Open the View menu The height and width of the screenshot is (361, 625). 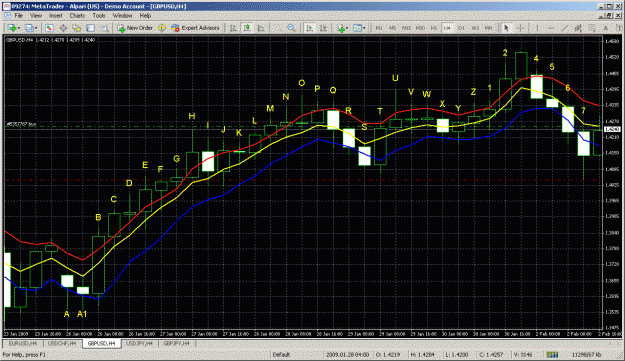[x=36, y=16]
